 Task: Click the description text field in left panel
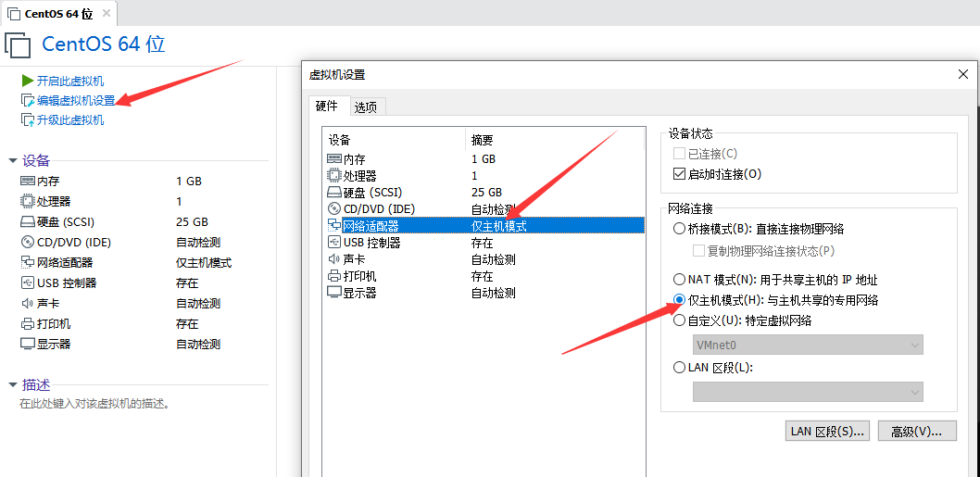click(x=95, y=404)
